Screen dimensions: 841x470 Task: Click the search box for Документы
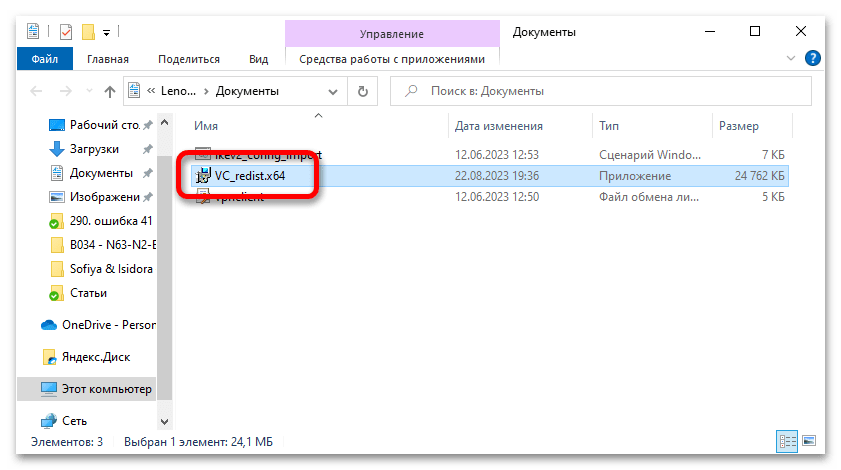click(601, 91)
